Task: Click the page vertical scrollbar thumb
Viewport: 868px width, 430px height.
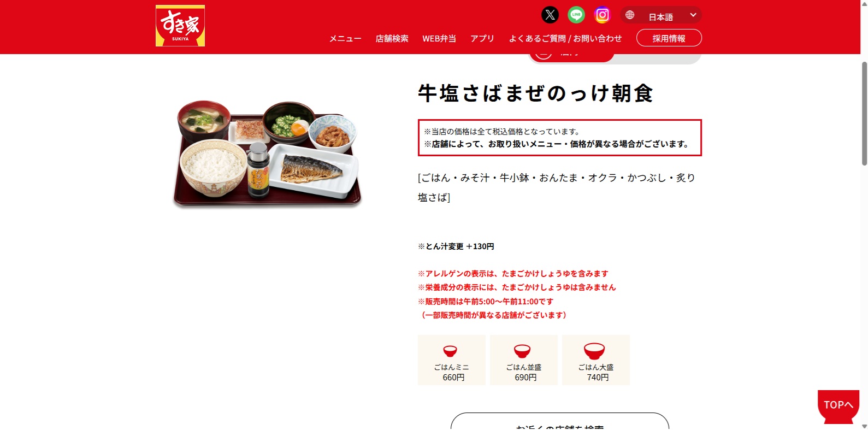Action: pos(864,113)
